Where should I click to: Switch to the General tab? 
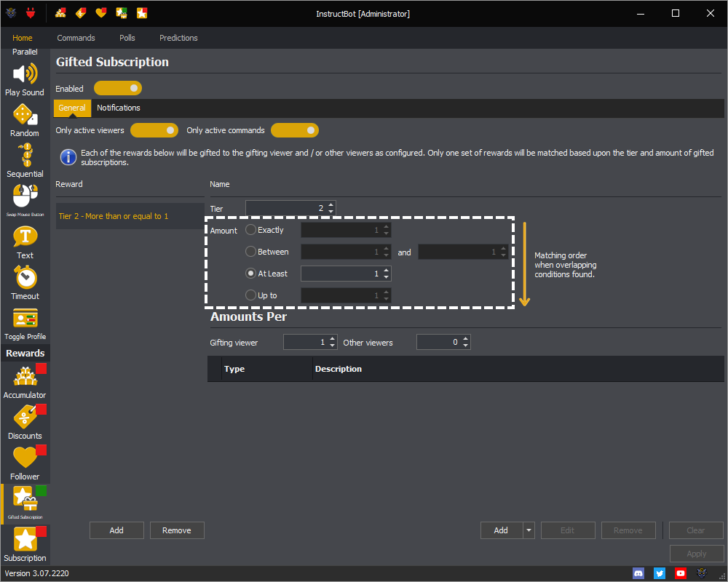tap(72, 108)
